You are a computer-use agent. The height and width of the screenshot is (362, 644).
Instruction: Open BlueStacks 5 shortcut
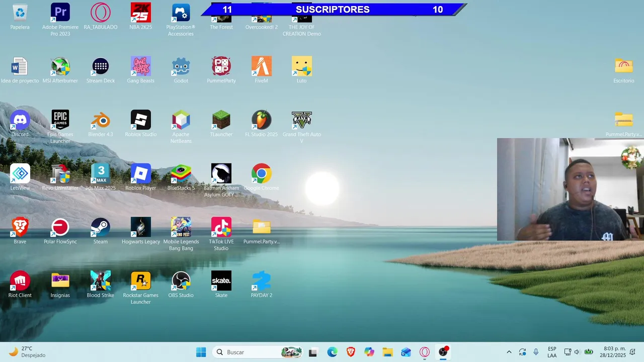click(181, 174)
